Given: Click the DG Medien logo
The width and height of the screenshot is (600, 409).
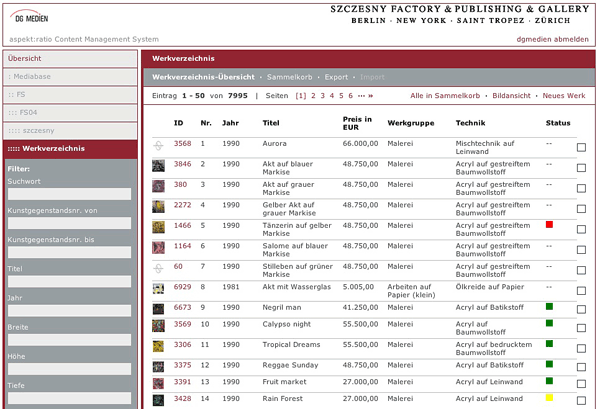Looking at the screenshot, I should 28,17.
